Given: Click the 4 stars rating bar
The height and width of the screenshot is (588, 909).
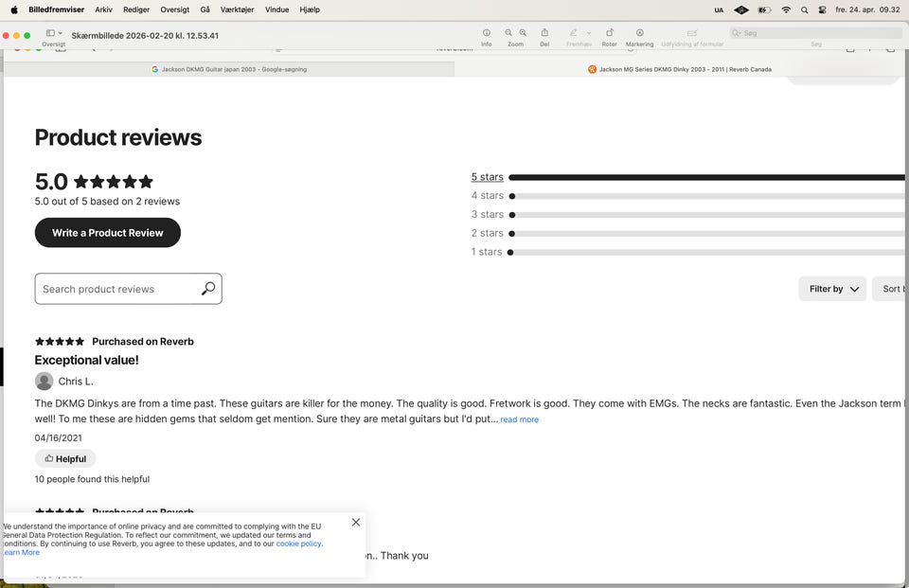Looking at the screenshot, I should (706, 196).
